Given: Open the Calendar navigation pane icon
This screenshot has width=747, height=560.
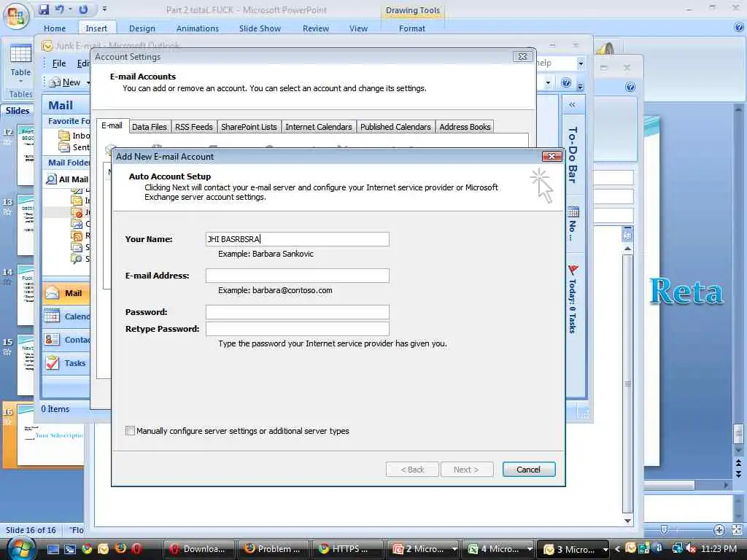Looking at the screenshot, I should (52, 316).
